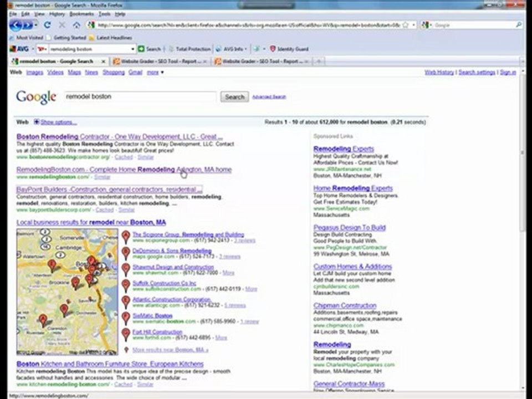Click the plus icon beside Show options
This screenshot has width=532, height=399.
[37, 122]
